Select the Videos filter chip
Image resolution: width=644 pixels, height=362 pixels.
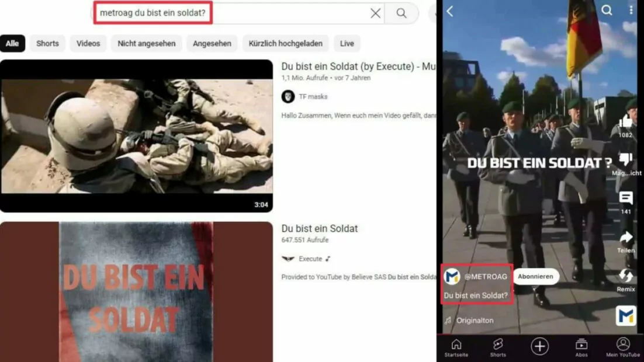click(88, 44)
